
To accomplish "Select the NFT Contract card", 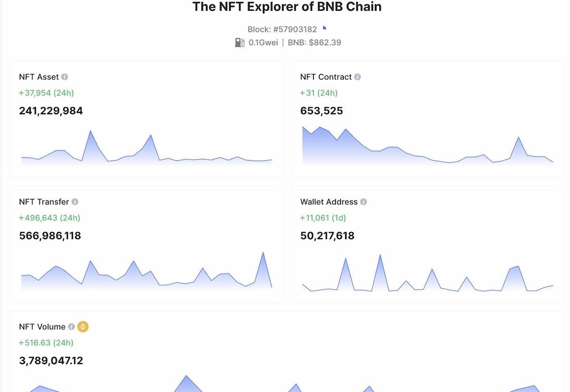I will click(x=427, y=119).
